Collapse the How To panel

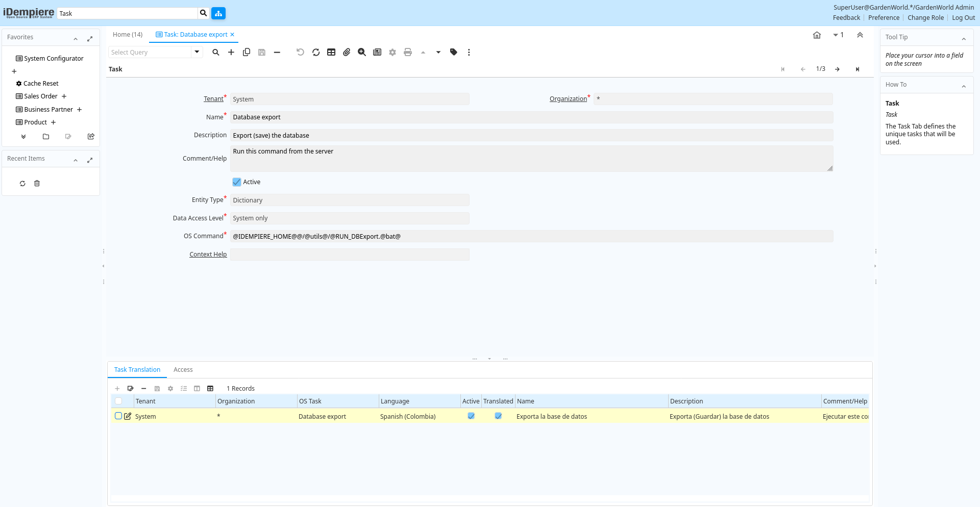(x=964, y=86)
